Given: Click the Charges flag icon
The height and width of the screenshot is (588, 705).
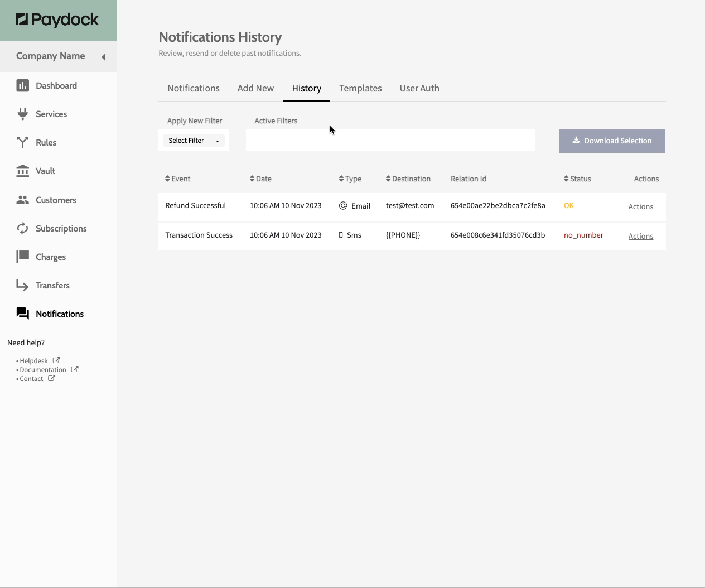Looking at the screenshot, I should (x=22, y=257).
